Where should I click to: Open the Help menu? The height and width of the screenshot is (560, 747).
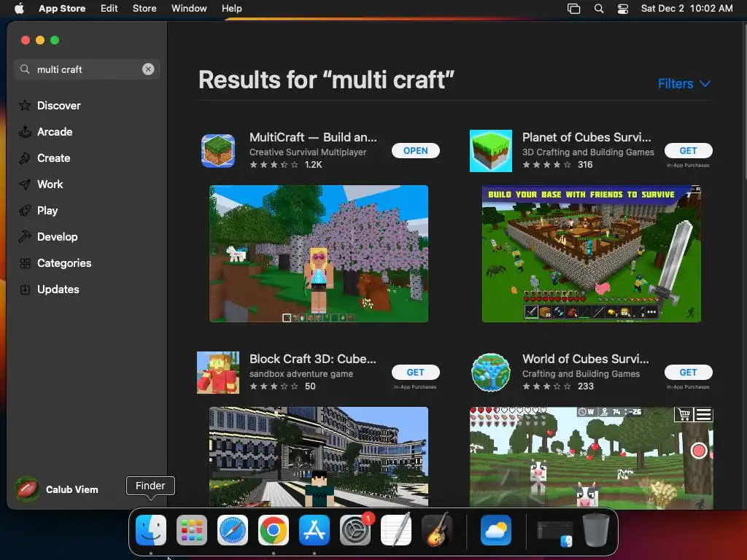pyautogui.click(x=231, y=9)
